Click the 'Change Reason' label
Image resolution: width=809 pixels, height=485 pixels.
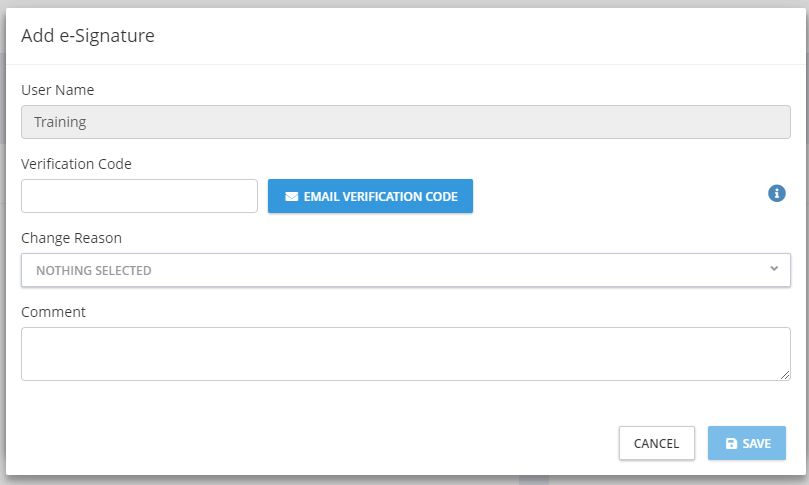click(x=72, y=238)
